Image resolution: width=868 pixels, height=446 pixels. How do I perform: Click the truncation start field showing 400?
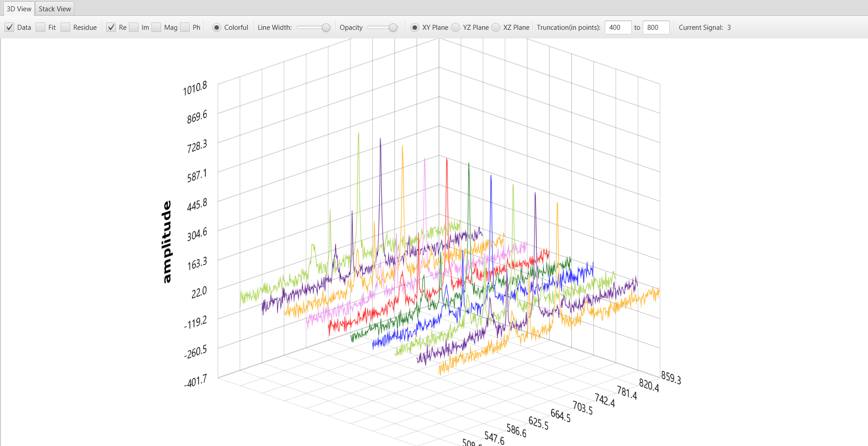(618, 28)
